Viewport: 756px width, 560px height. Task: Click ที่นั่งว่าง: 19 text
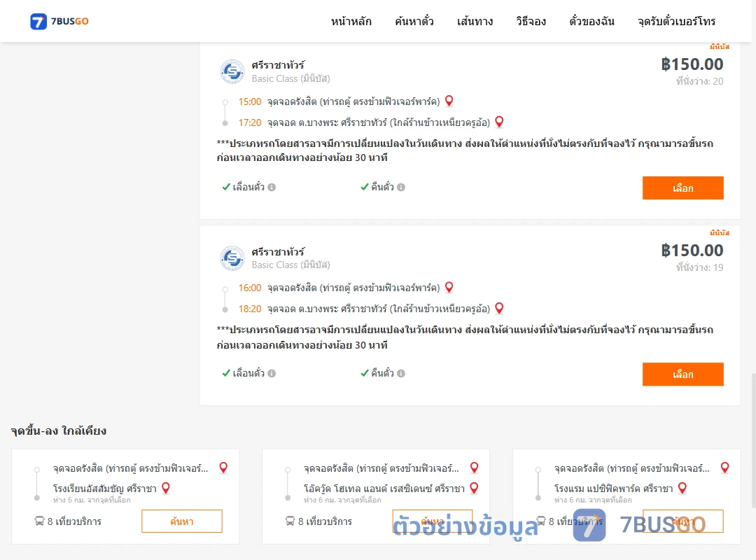point(699,267)
